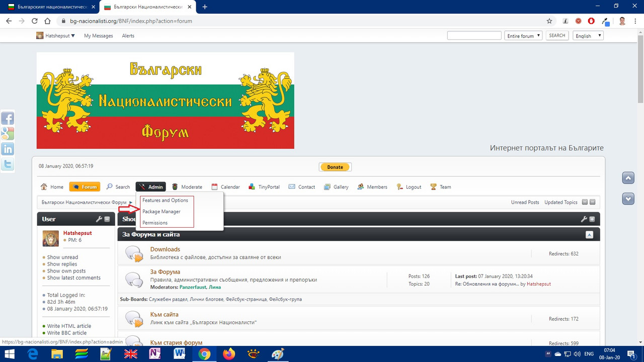Open Updated Topics link
The height and width of the screenshot is (362, 644).
tap(561, 202)
